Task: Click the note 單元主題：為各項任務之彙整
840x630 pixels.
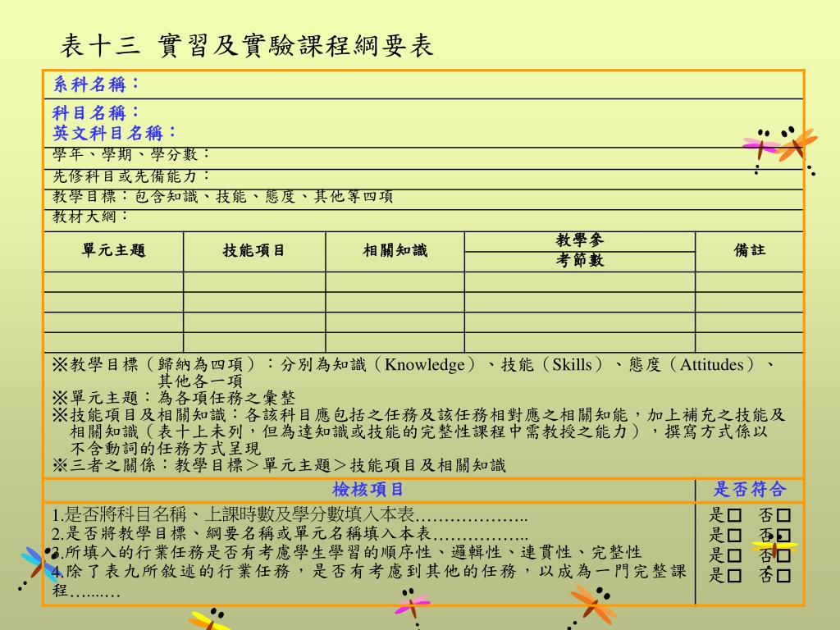Action: [x=174, y=398]
